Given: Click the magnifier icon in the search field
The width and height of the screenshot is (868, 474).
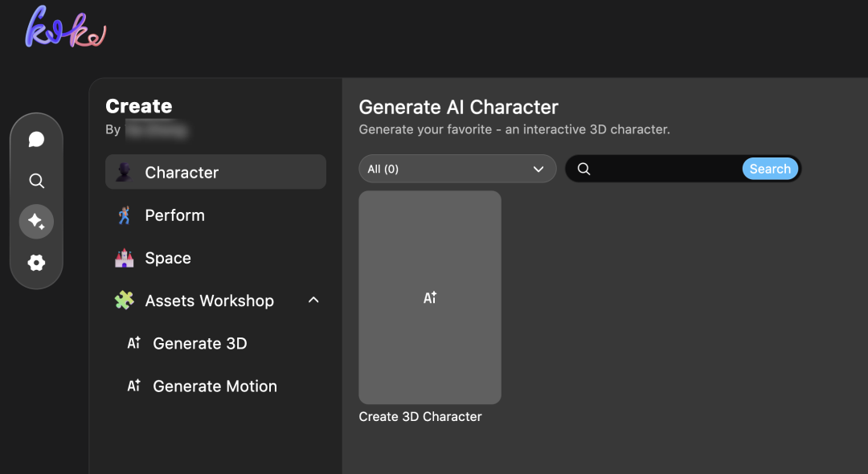Looking at the screenshot, I should 584,169.
